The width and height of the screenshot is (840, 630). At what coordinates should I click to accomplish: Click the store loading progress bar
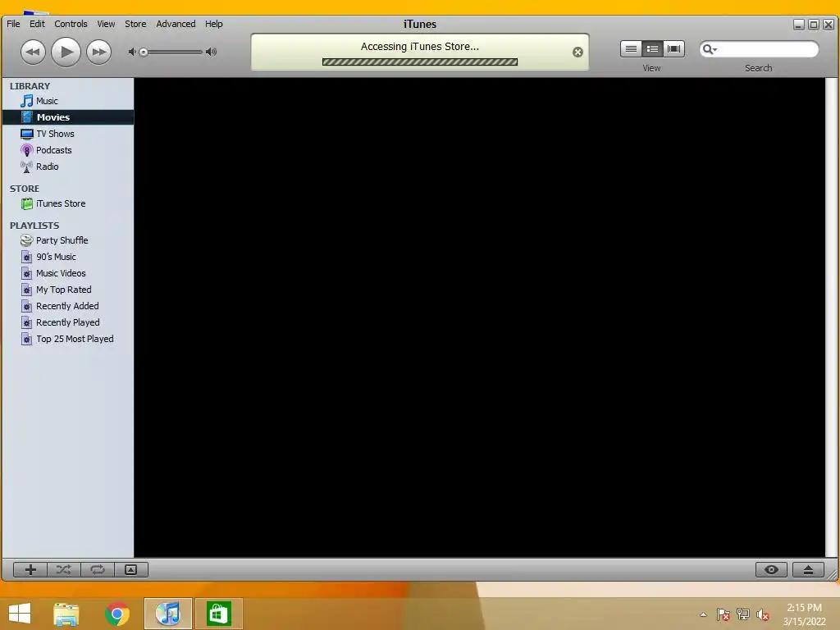(419, 62)
